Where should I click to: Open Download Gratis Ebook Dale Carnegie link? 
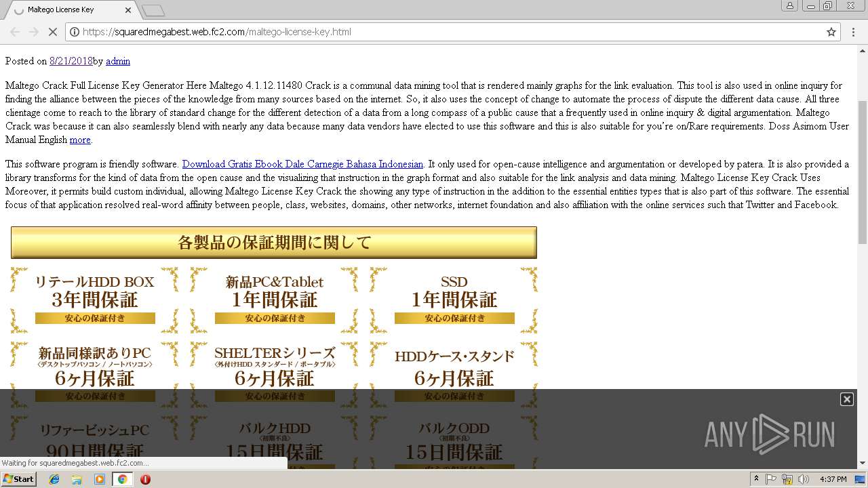302,164
